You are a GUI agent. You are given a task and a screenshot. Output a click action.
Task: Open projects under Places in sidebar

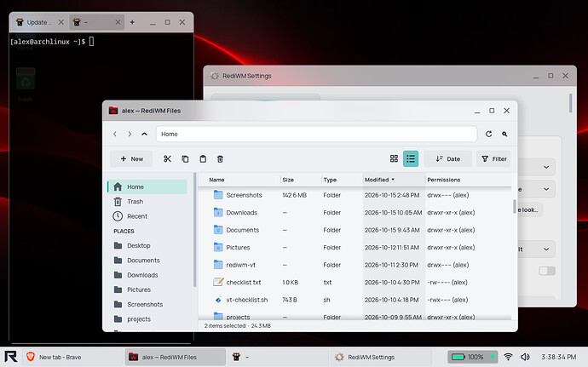(147, 319)
